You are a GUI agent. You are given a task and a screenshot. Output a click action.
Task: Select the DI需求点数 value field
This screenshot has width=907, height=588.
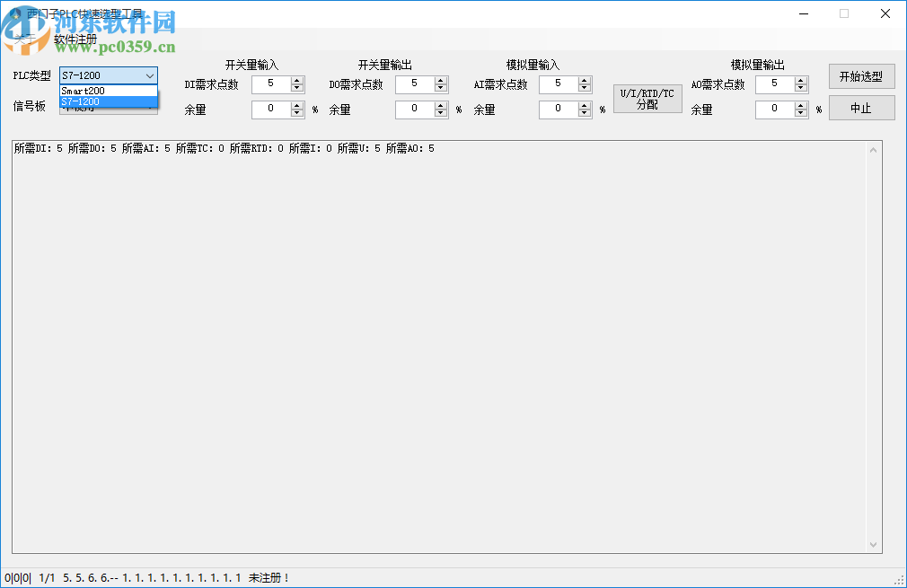[x=274, y=84]
